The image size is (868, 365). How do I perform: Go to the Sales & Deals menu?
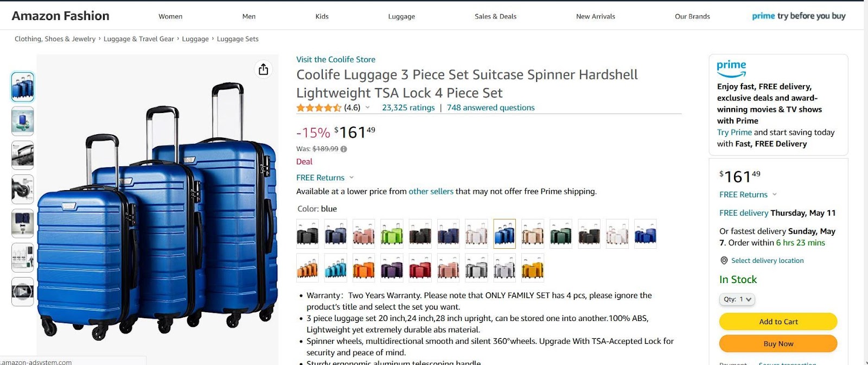click(495, 16)
